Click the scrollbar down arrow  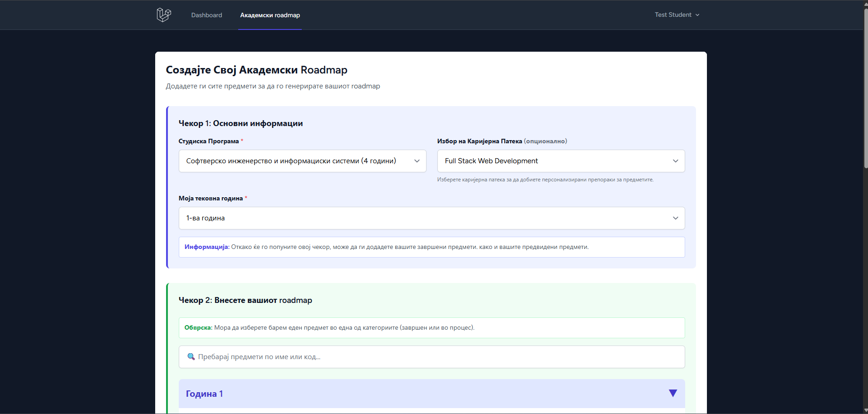tap(865, 410)
